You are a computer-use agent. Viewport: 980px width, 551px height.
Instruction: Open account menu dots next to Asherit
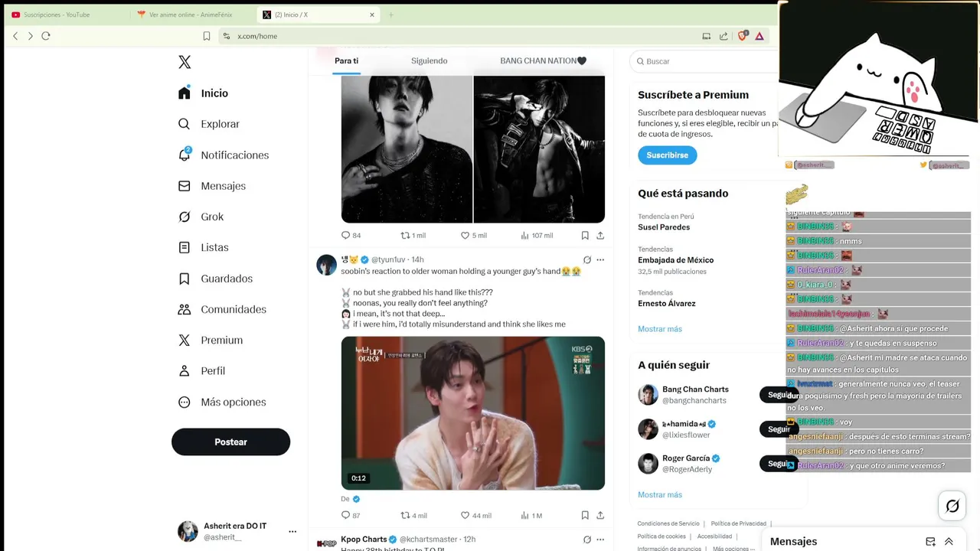click(x=292, y=531)
